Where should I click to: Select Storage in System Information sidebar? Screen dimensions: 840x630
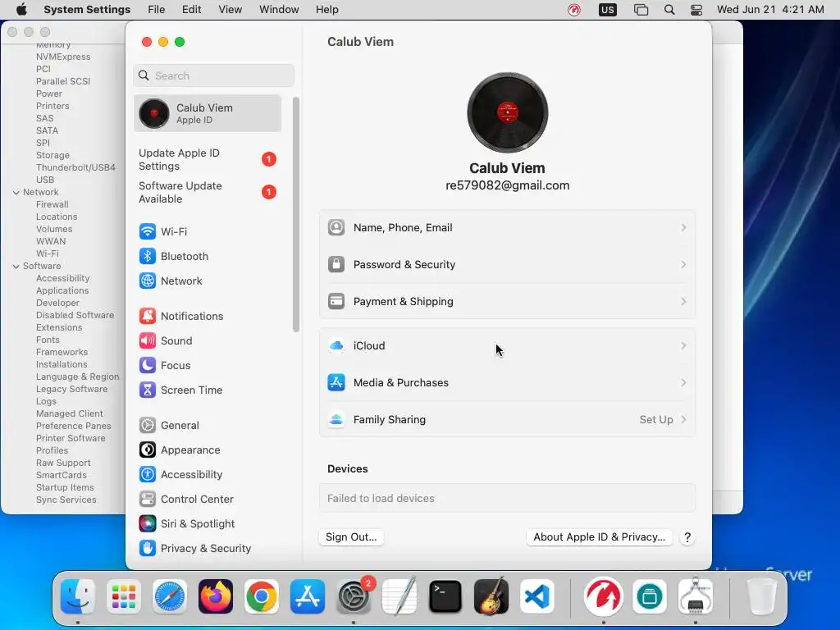(52, 155)
